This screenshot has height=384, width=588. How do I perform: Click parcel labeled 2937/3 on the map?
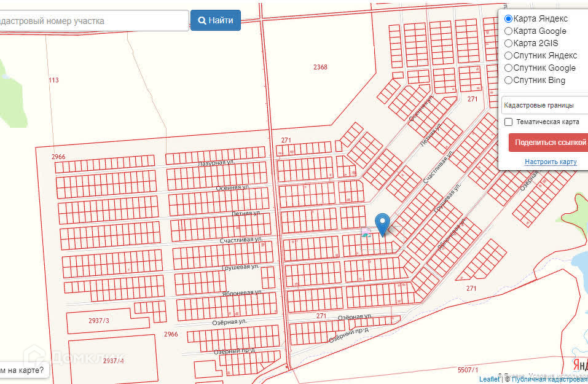[x=99, y=321]
